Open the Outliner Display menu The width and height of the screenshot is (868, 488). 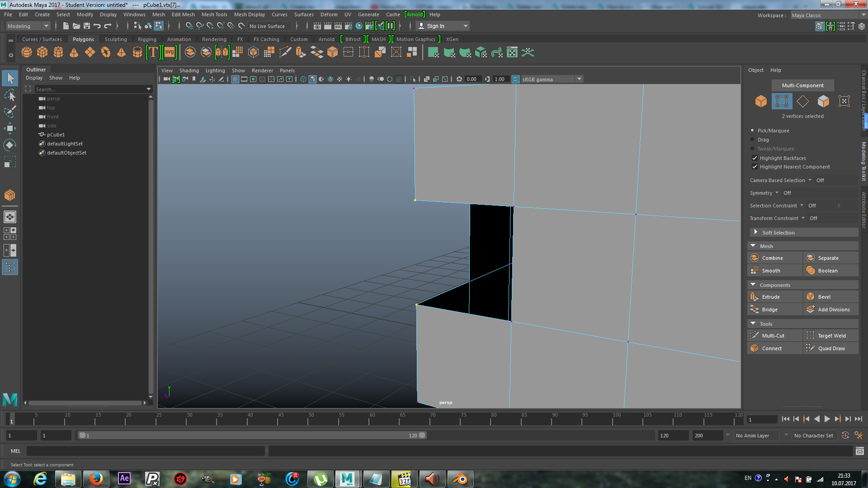[34, 78]
